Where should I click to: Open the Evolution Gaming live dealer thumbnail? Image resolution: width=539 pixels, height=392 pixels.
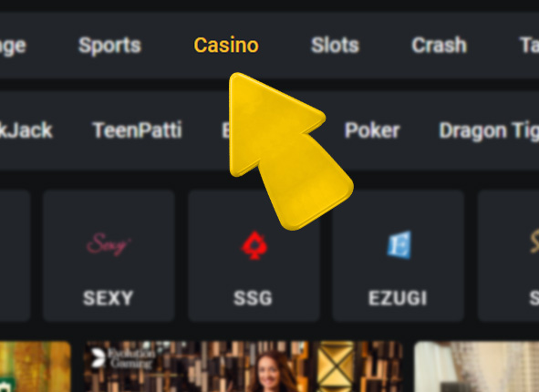pos(244,366)
